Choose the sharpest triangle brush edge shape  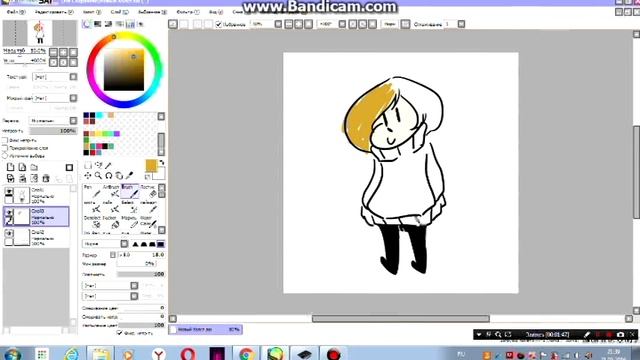point(135,244)
